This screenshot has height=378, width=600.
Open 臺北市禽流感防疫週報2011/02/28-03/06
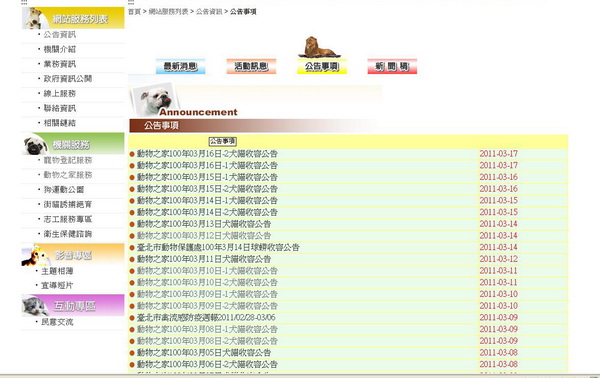coord(206,318)
